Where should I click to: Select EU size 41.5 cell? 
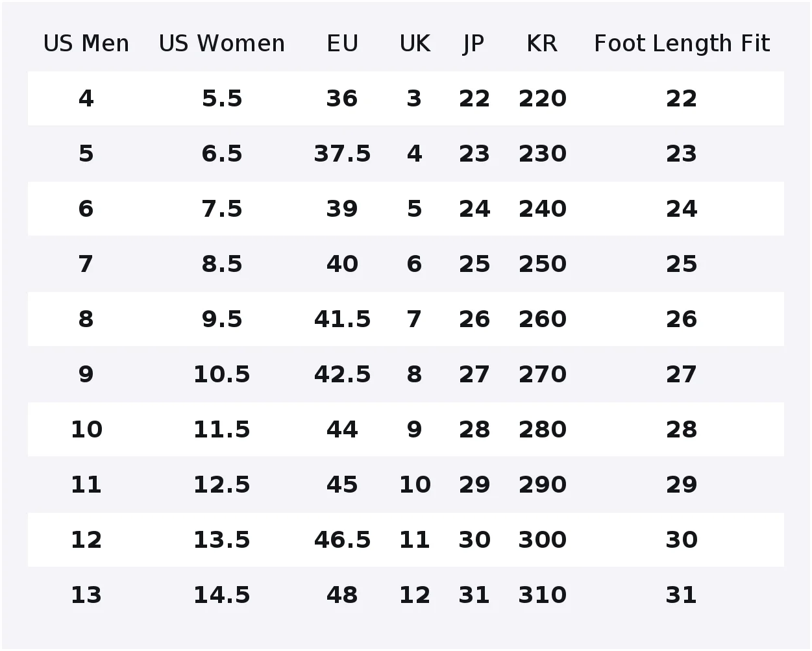[342, 319]
